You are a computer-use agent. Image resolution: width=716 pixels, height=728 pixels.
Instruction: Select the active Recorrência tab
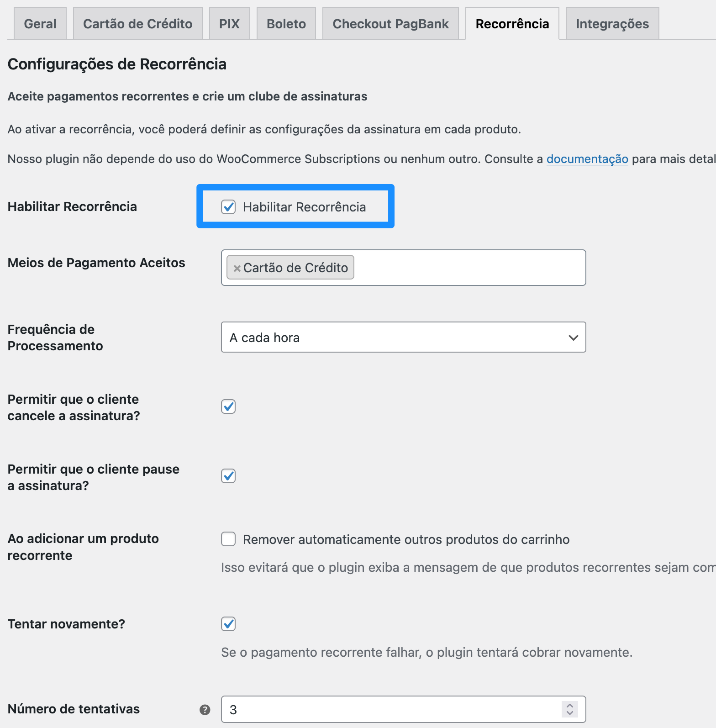(512, 24)
